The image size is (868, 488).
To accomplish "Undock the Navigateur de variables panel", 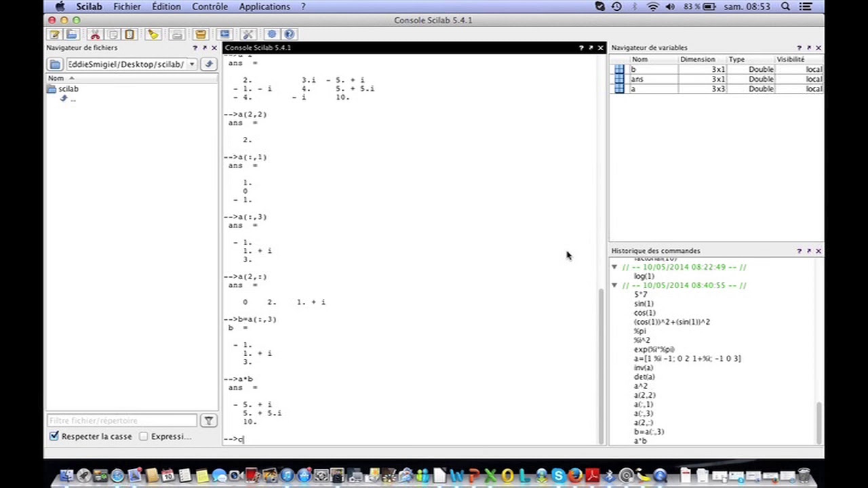I will click(x=808, y=48).
